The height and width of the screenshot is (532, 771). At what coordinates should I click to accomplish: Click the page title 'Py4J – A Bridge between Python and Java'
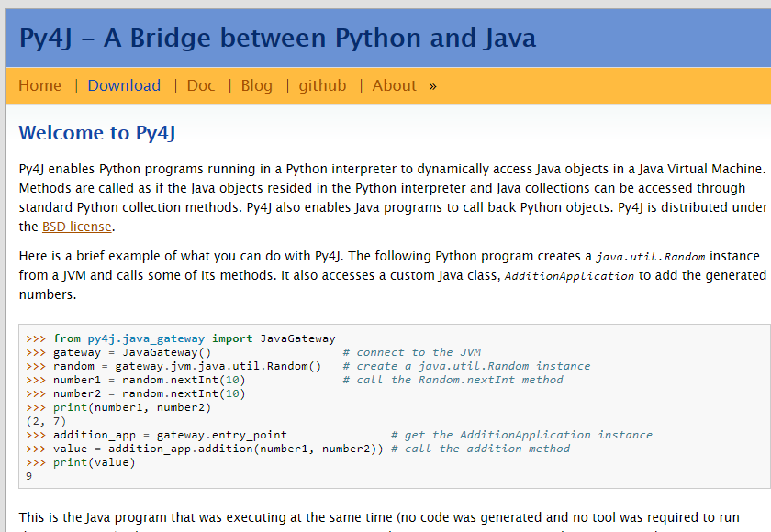(277, 38)
